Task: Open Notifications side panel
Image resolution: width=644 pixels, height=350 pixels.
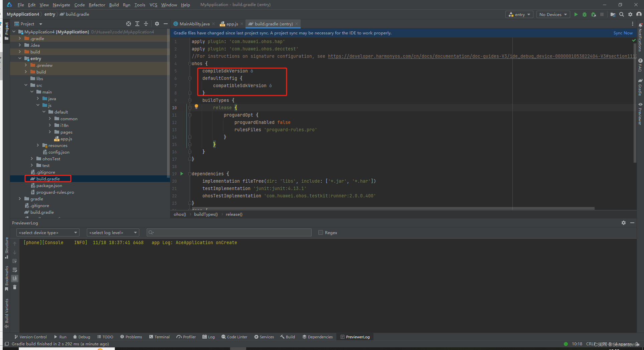Action: (x=640, y=37)
